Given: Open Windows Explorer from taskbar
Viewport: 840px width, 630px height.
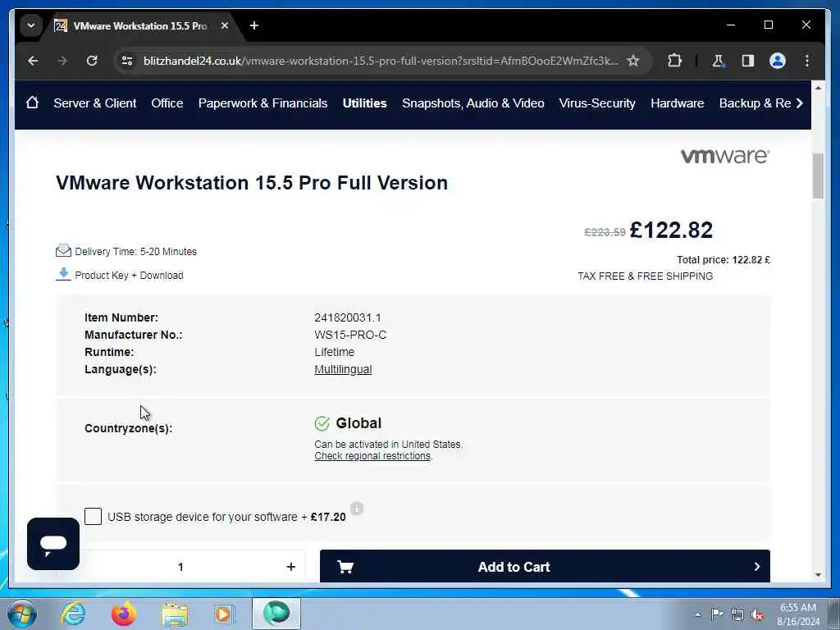Looking at the screenshot, I should (175, 614).
